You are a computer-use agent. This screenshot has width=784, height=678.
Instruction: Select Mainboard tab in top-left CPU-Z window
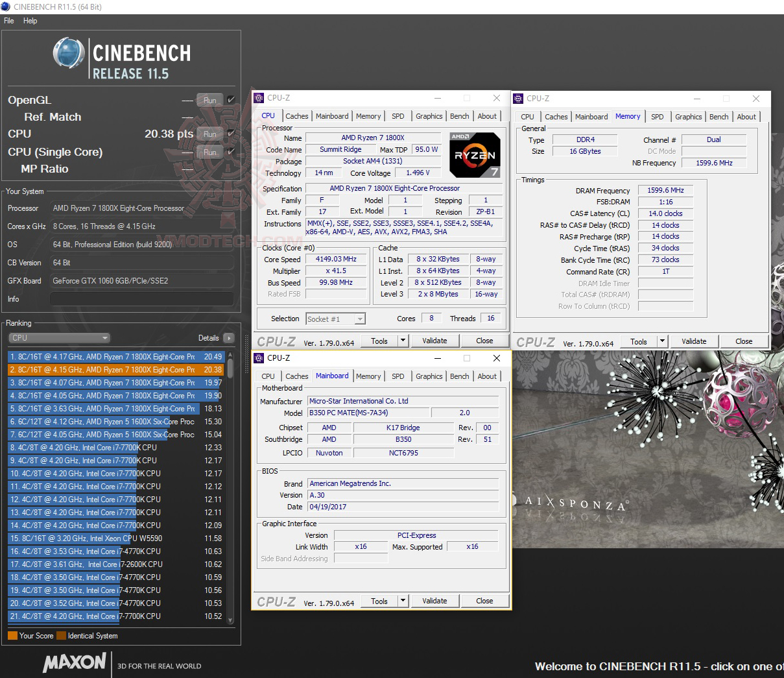[332, 116]
